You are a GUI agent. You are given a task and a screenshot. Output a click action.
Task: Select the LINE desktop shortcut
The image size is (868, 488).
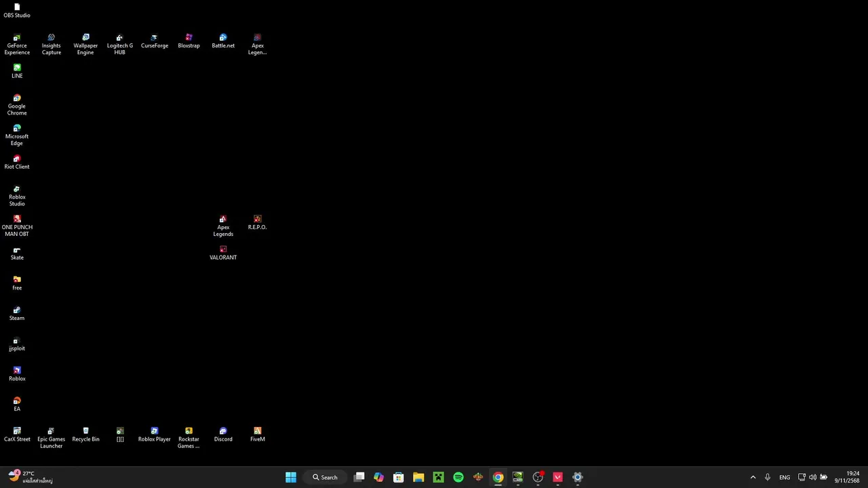tap(17, 71)
